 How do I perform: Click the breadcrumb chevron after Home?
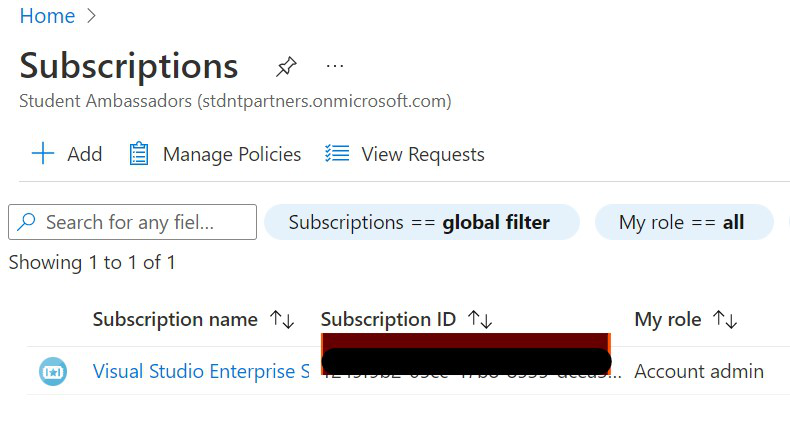[92, 16]
